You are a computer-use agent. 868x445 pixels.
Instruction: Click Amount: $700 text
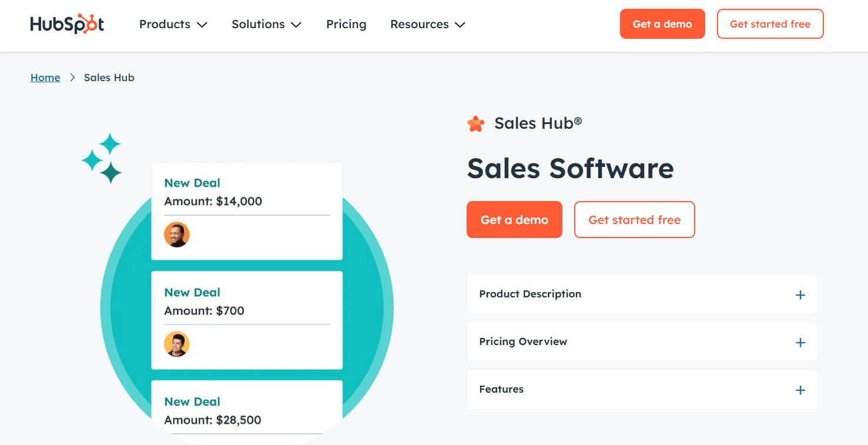tap(204, 310)
